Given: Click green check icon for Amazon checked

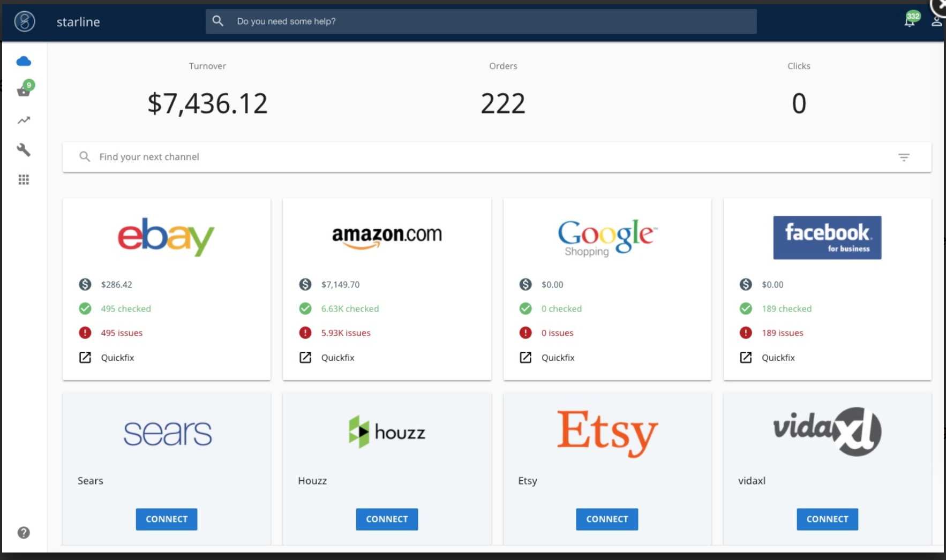Looking at the screenshot, I should pyautogui.click(x=305, y=309).
